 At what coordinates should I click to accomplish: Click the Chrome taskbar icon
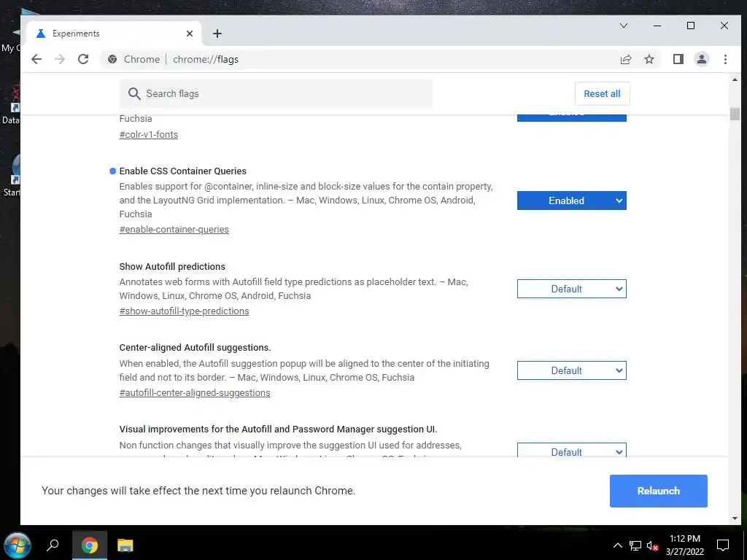pos(90,545)
